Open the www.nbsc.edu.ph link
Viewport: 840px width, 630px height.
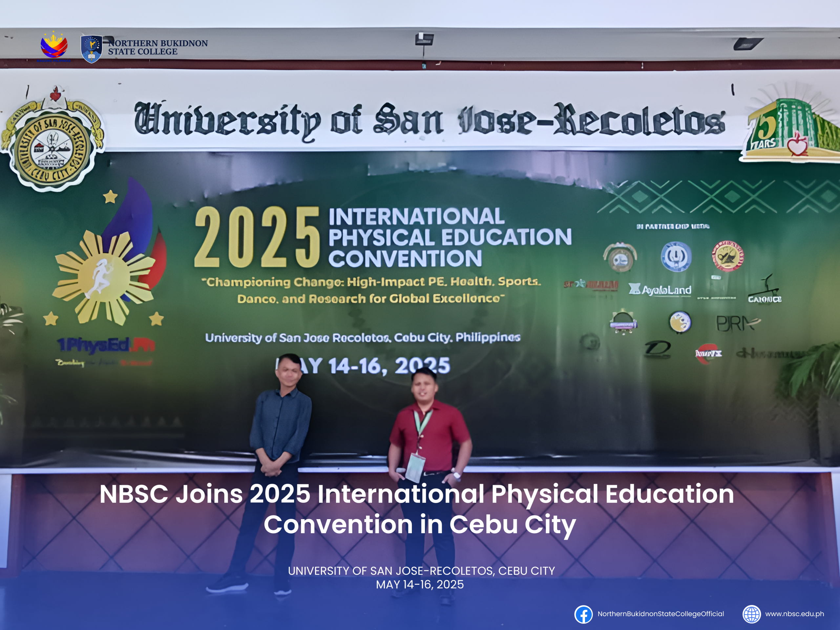click(x=794, y=614)
